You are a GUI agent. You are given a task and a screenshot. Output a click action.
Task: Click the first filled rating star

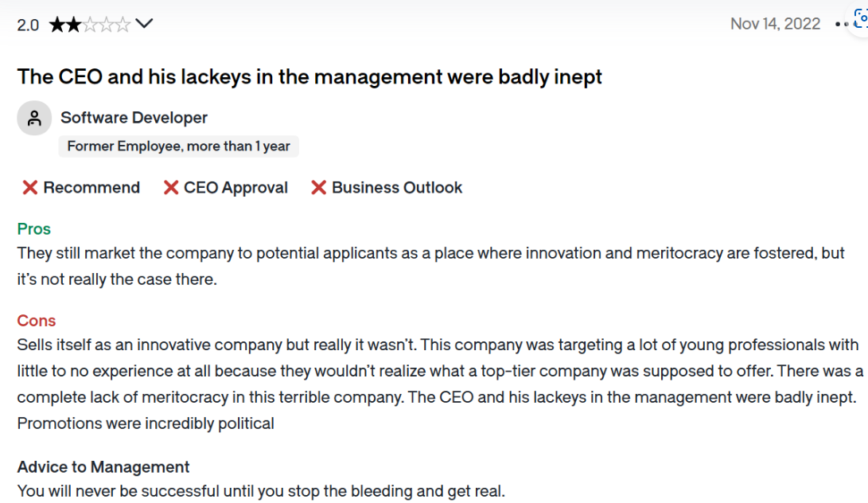tap(57, 25)
